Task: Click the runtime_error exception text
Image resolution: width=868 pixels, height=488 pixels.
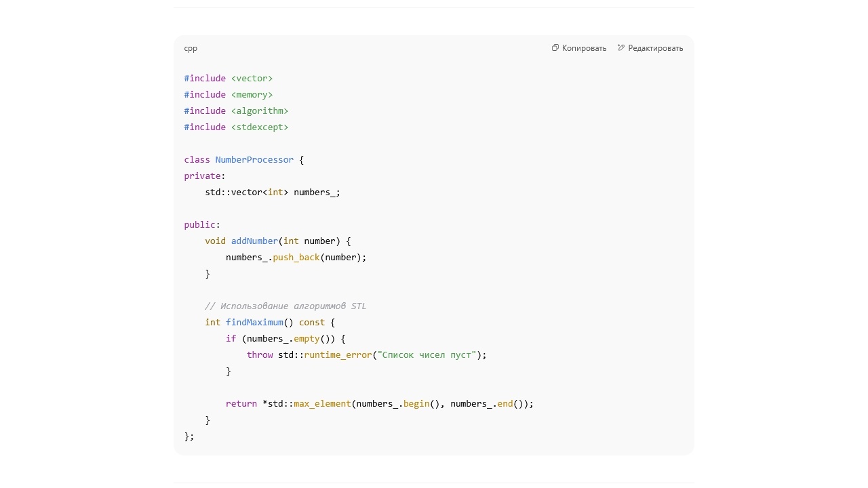Action: coord(338,354)
